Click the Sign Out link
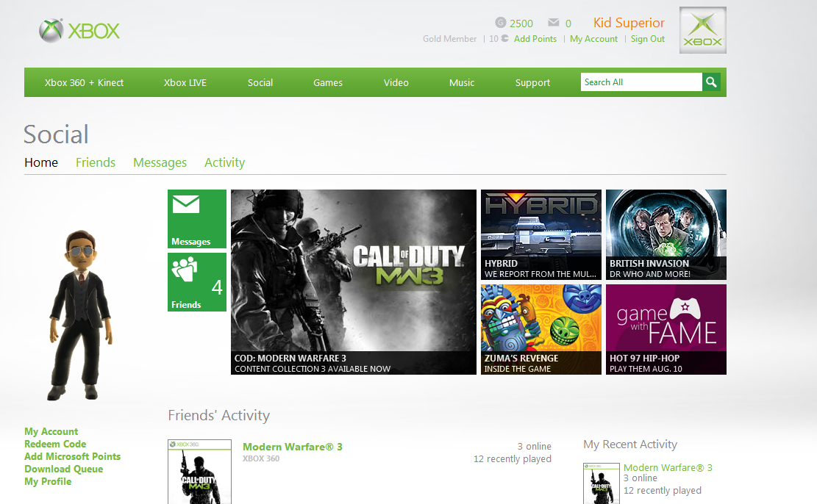The width and height of the screenshot is (817, 504). pyautogui.click(x=648, y=38)
